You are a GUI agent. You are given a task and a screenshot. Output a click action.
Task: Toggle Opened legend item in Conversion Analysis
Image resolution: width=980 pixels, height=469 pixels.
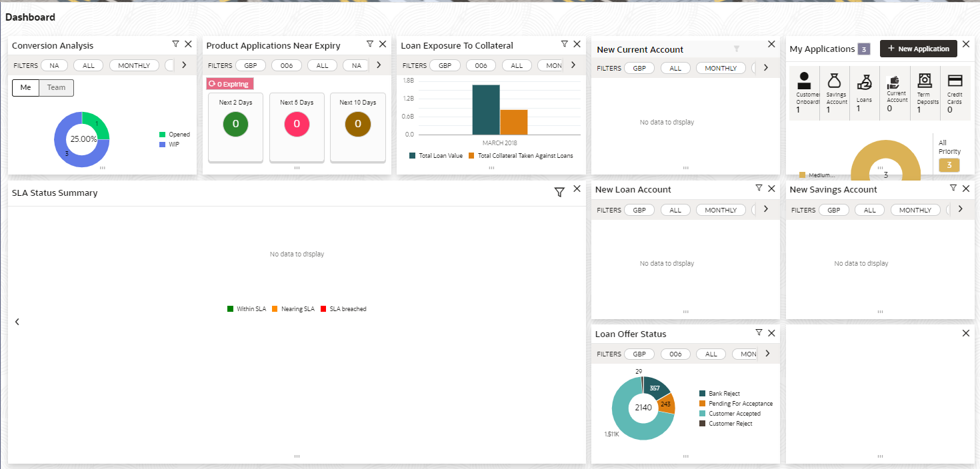[174, 135]
